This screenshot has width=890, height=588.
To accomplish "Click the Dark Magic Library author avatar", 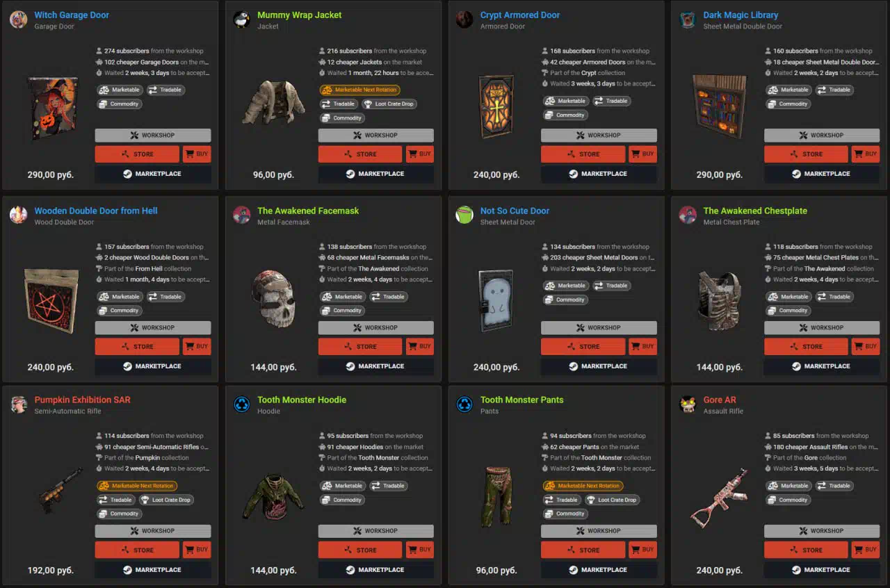I will [688, 19].
